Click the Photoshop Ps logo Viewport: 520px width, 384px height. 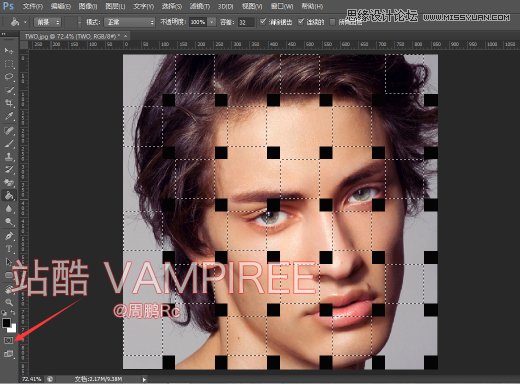click(8, 6)
